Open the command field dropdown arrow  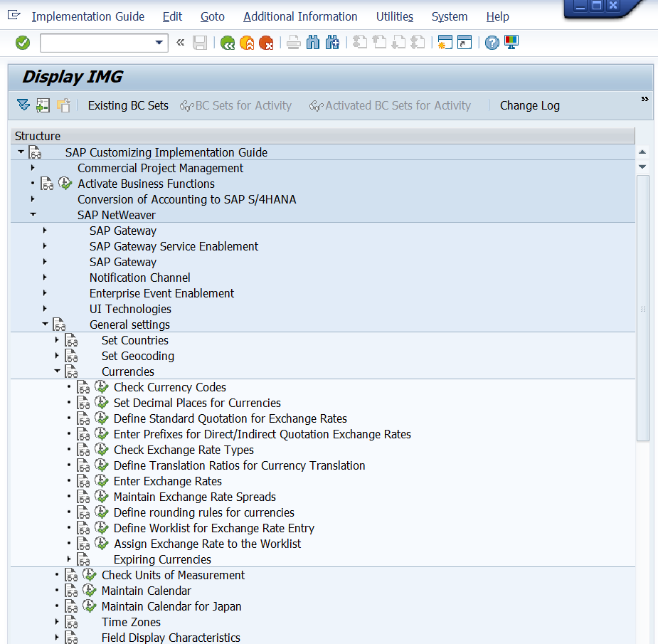159,43
